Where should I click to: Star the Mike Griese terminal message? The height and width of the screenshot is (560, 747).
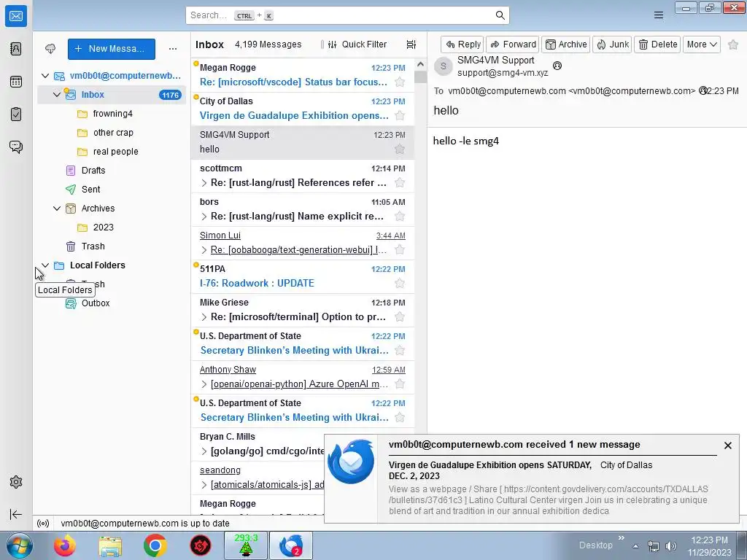pos(400,316)
